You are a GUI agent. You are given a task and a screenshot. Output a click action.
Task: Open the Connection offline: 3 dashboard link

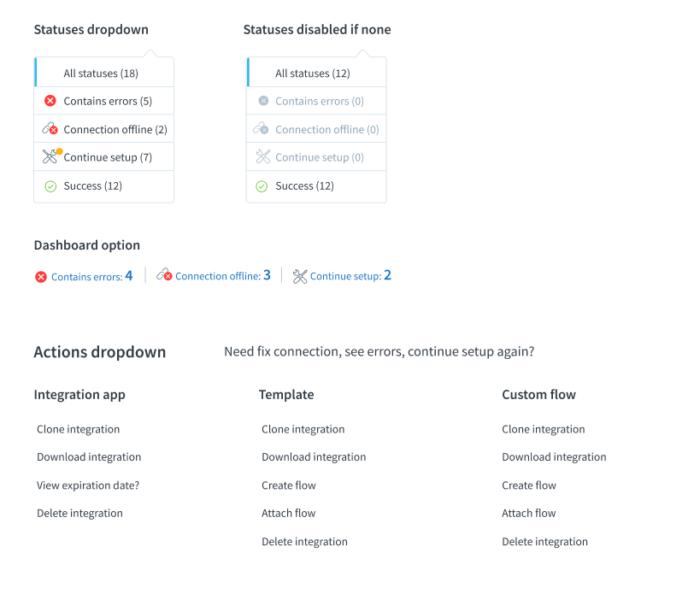[x=222, y=276]
